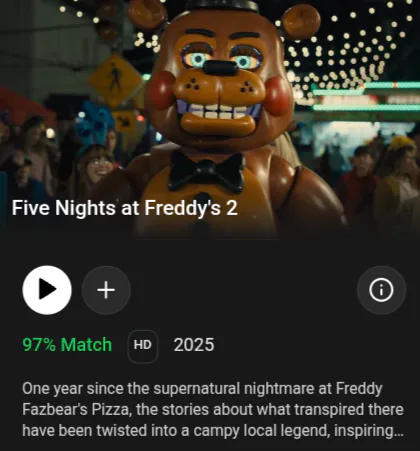420x451 pixels.
Task: Click the synopsis starting with One year since
Action: pos(213,409)
